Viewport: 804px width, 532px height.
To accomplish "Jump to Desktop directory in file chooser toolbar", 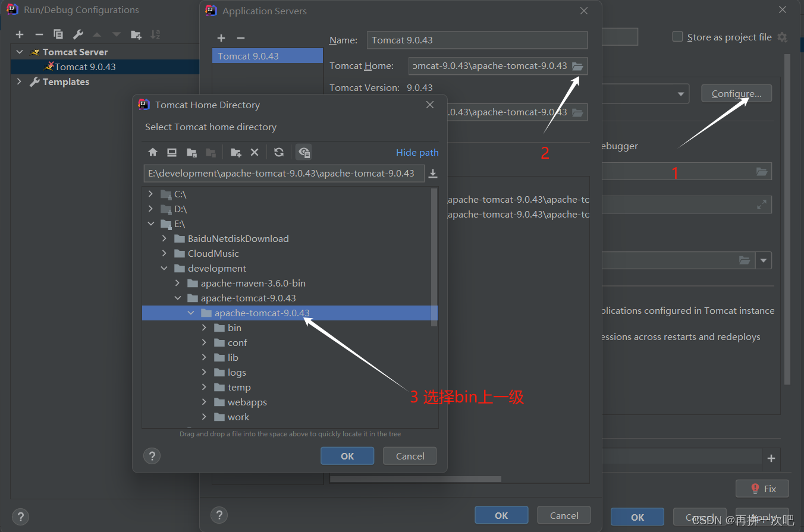I will coord(172,152).
